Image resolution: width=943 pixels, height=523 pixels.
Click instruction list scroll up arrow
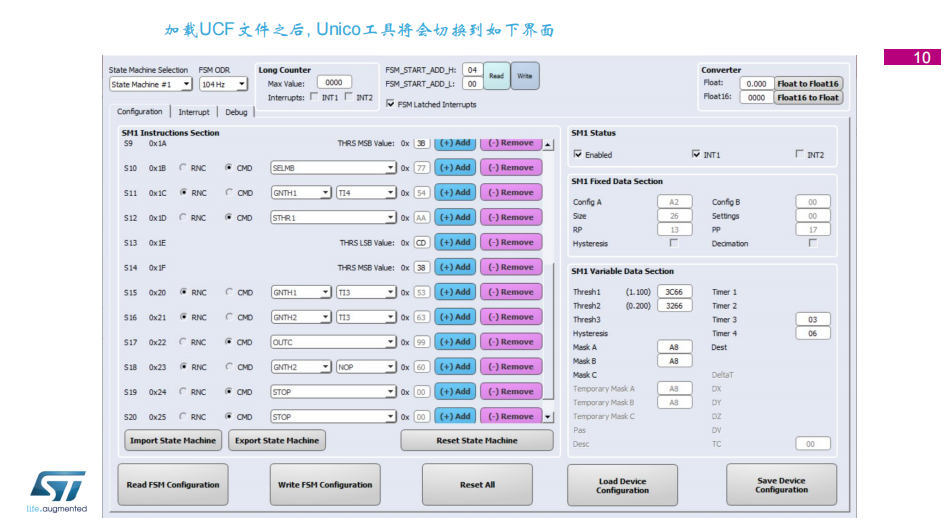[548, 145]
